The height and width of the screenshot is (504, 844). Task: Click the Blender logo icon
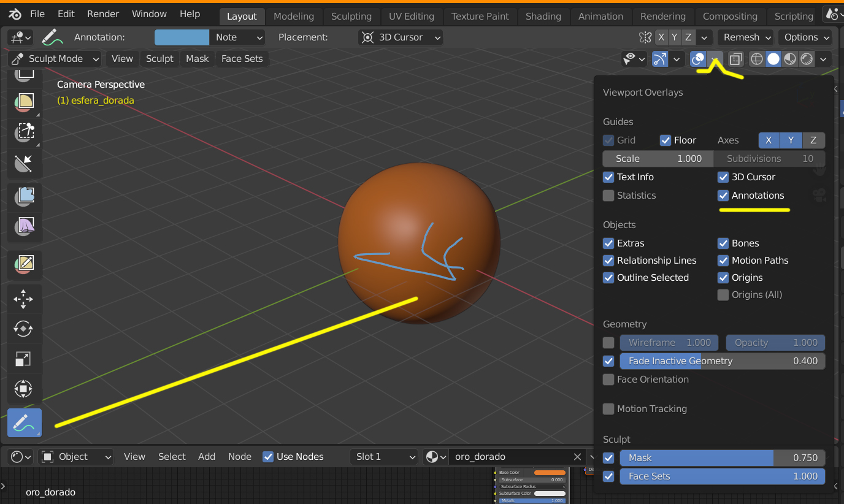click(x=15, y=14)
